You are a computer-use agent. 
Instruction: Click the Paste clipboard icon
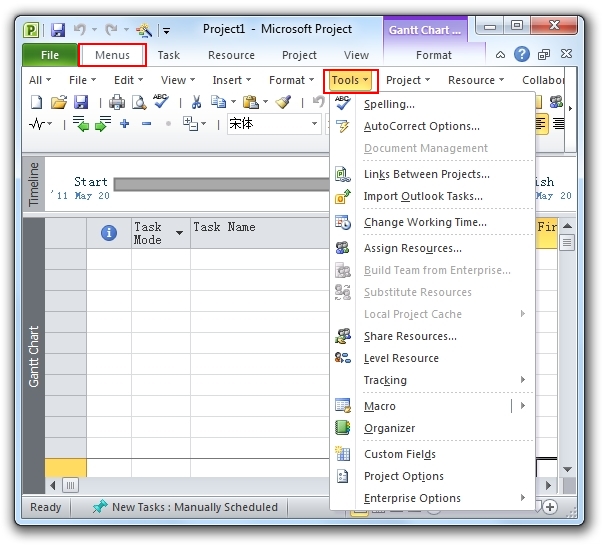click(251, 102)
